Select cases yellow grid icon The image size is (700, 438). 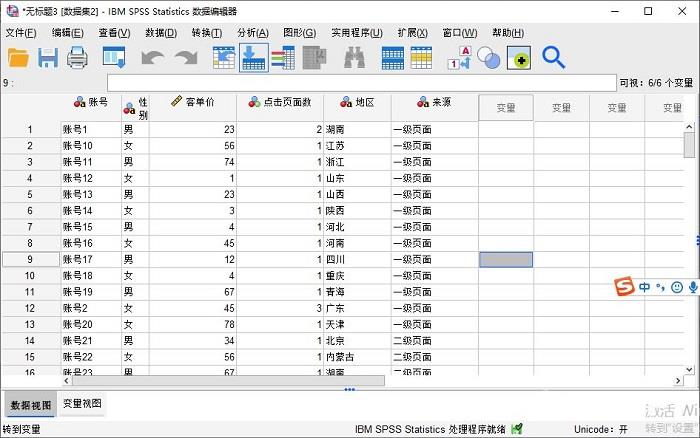pyautogui.click(x=421, y=58)
